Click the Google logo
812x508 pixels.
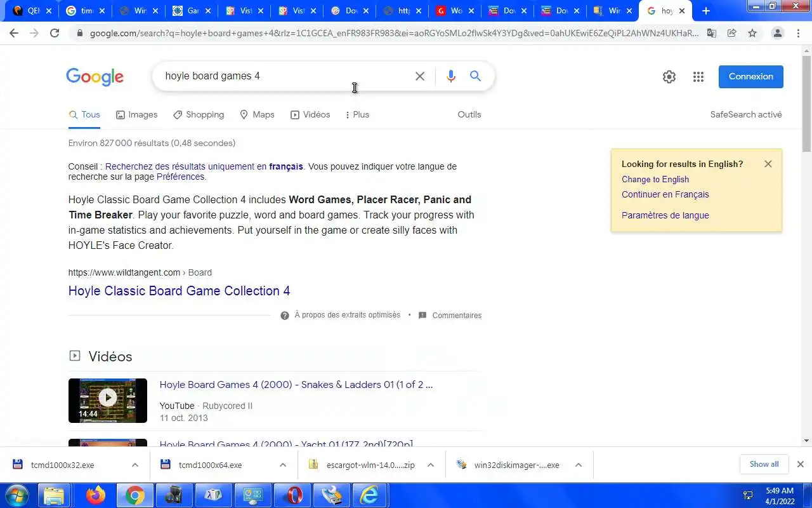(x=95, y=77)
